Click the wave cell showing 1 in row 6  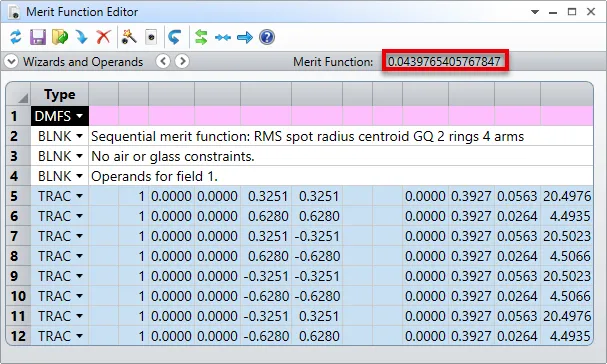coord(133,216)
